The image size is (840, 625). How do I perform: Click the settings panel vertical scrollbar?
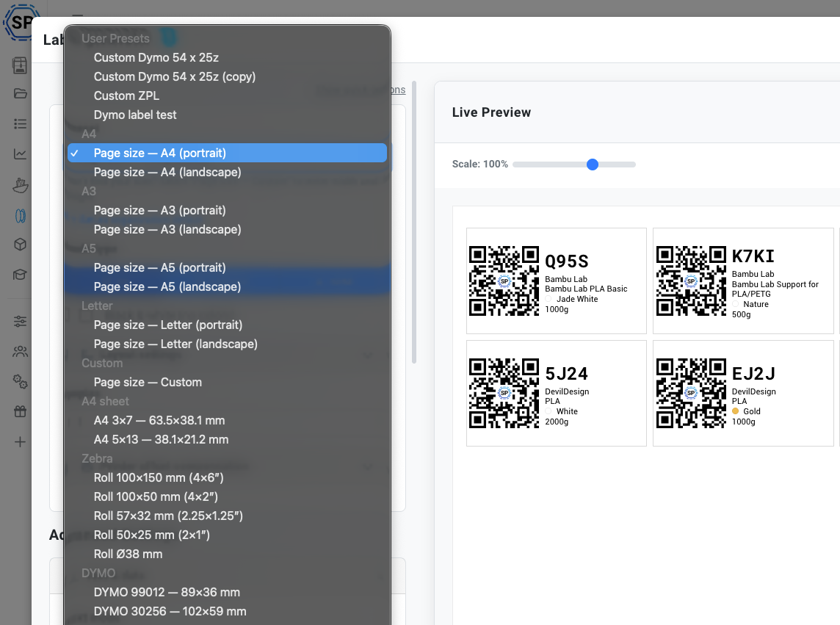coord(414,223)
